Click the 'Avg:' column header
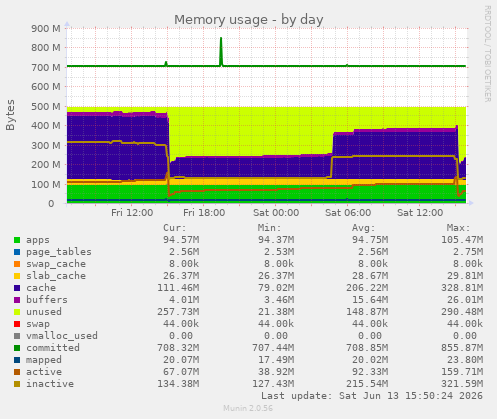This screenshot has height=419, width=497. pyautogui.click(x=364, y=228)
